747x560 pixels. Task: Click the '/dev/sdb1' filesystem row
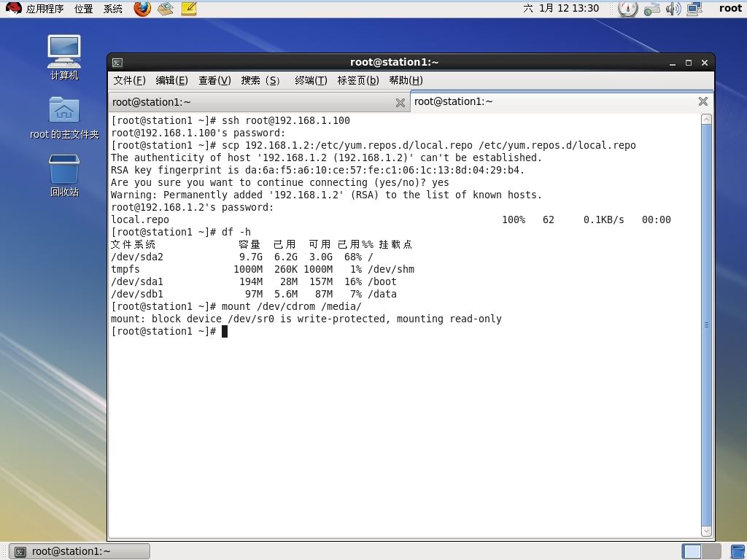tap(253, 295)
